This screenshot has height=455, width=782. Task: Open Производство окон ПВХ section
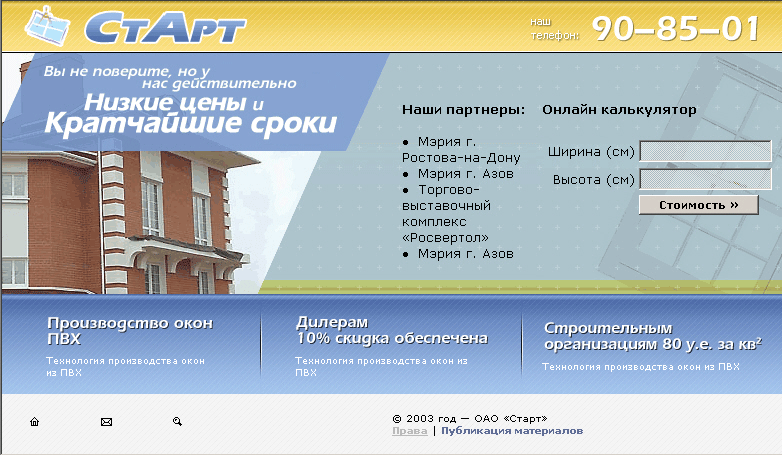[130, 331]
